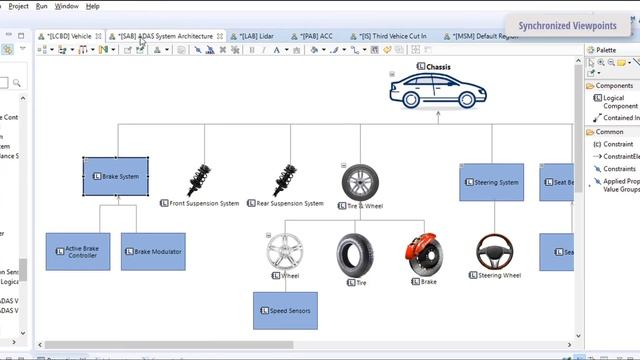Click the Palette zoom in tool
The height and width of the screenshot is (360, 640).
pyautogui.click(x=601, y=62)
